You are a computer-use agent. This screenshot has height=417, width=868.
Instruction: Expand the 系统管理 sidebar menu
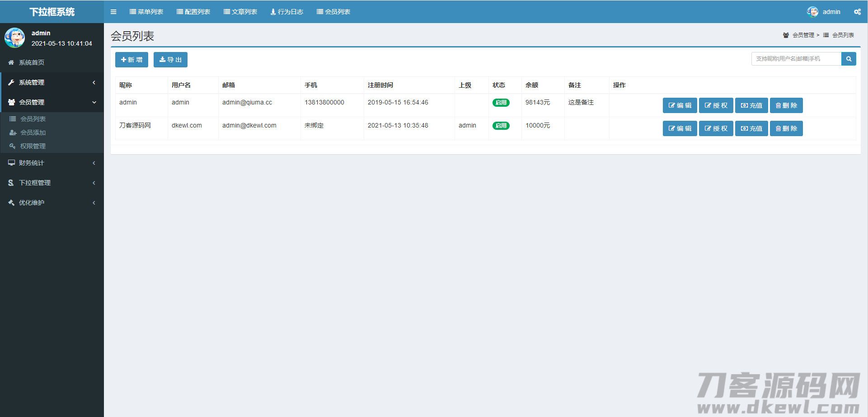click(52, 82)
